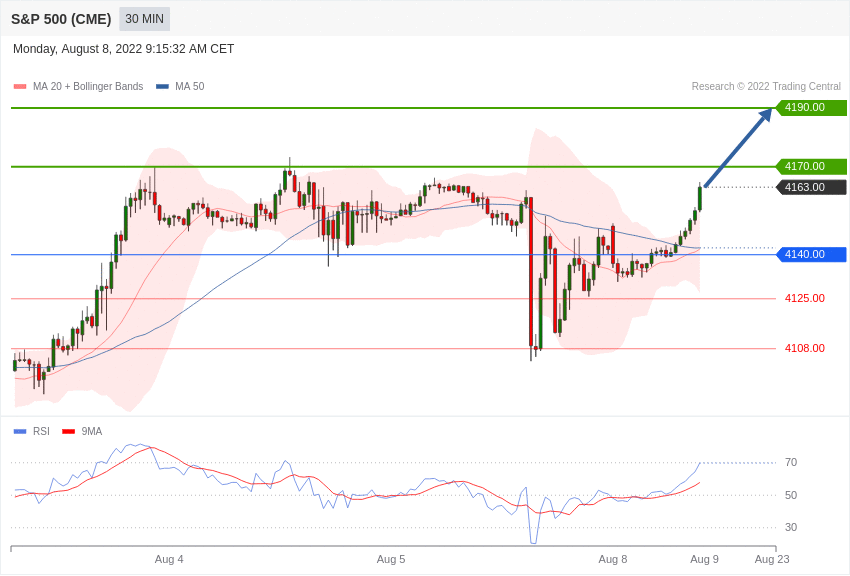Click the Research © 2022 Trading Central credit
The width and height of the screenshot is (850, 576).
point(766,87)
